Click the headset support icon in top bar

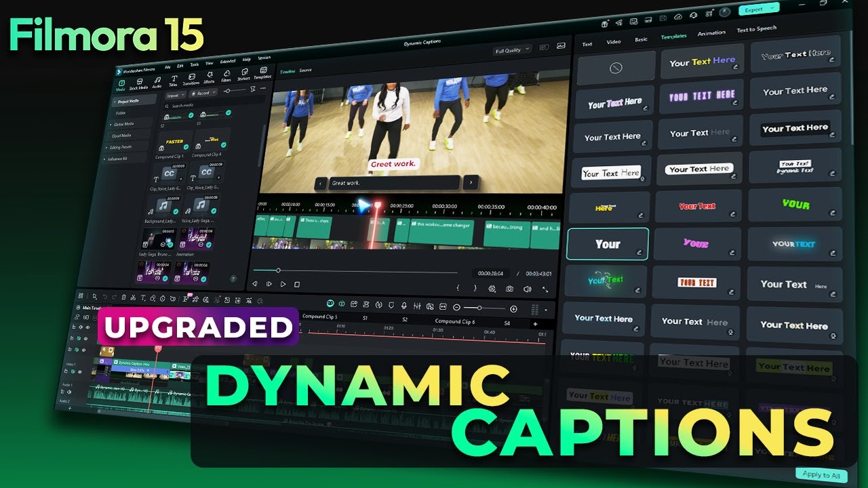pos(693,15)
